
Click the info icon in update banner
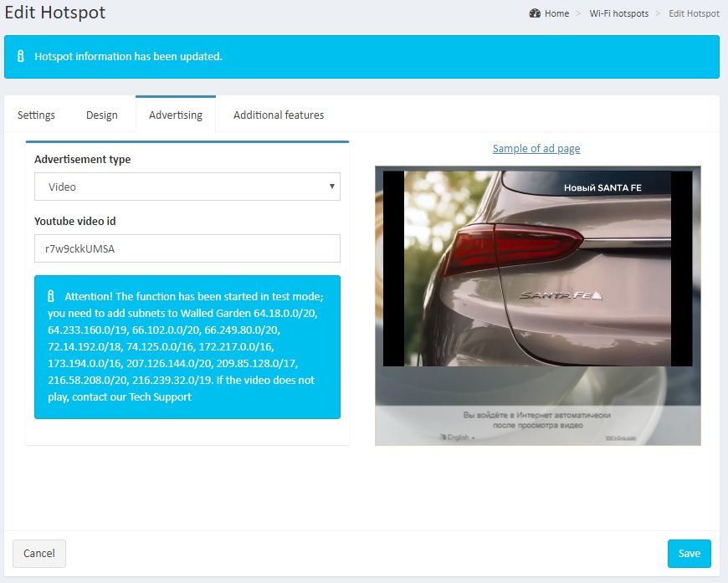(x=20, y=56)
